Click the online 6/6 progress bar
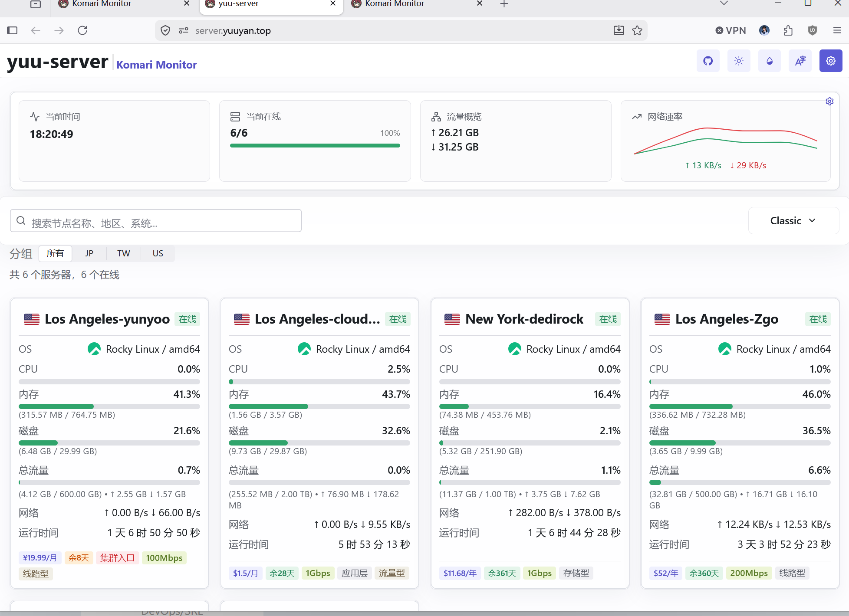 [315, 146]
